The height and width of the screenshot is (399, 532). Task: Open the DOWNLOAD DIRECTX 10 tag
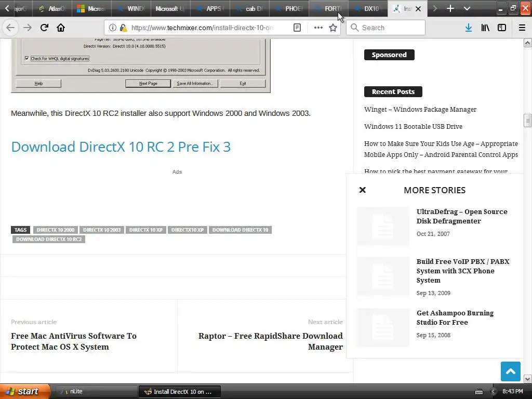click(x=240, y=230)
